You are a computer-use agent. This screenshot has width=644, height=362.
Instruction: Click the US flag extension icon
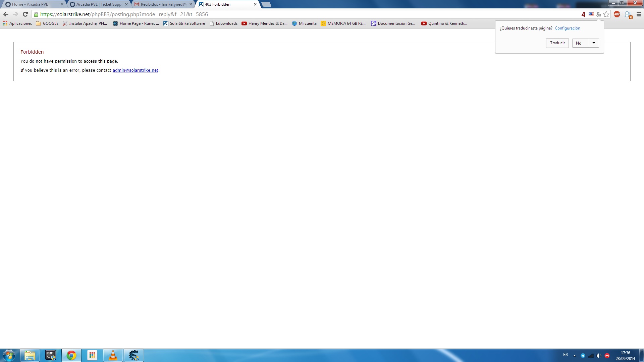pos(591,14)
